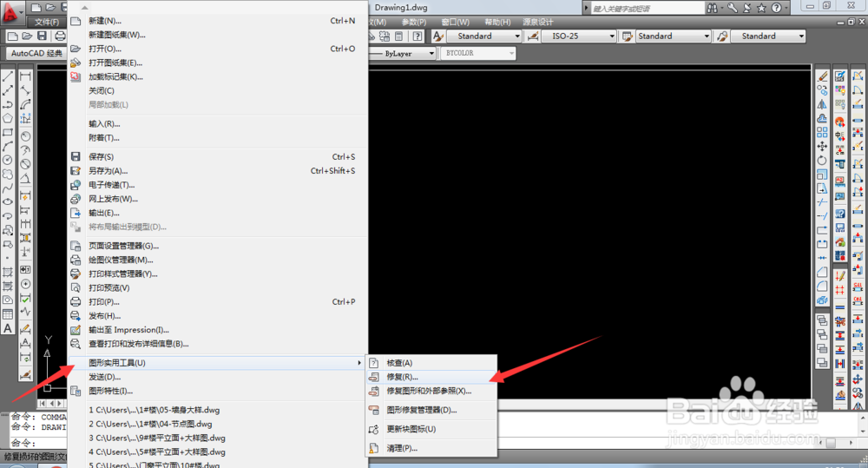This screenshot has height=468, width=868.
Task: Select the Table draw tool
Action: (8, 314)
